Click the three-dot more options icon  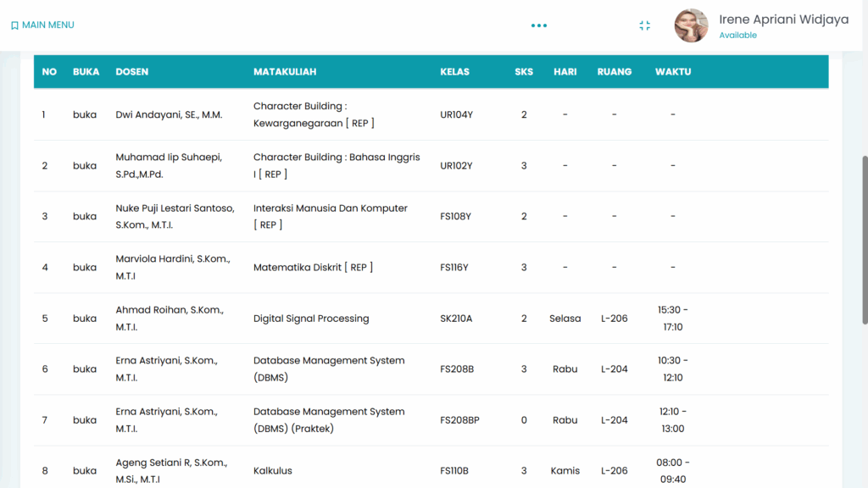[539, 25]
